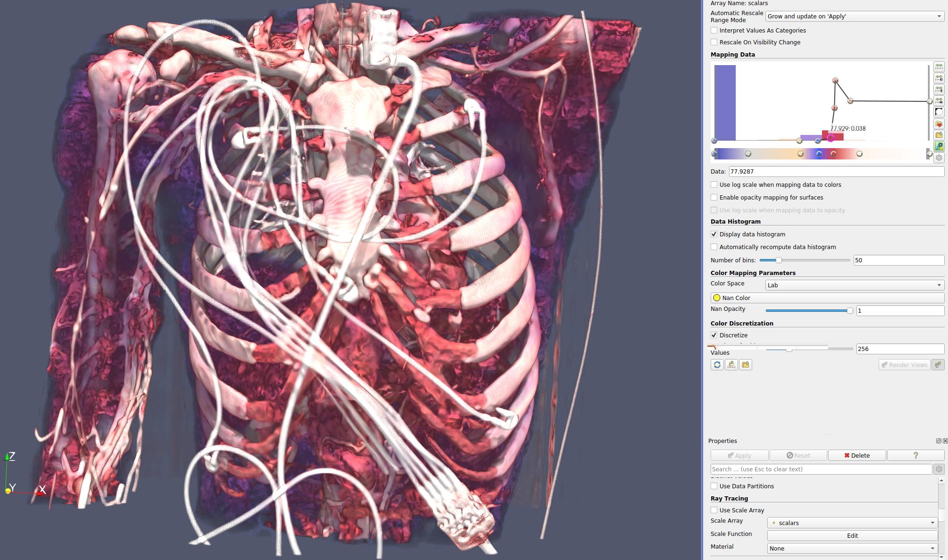Enable Use Scale Array checkbox
The height and width of the screenshot is (560, 948).
[x=714, y=510]
